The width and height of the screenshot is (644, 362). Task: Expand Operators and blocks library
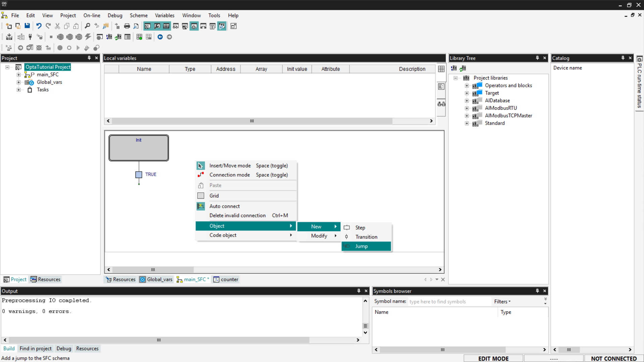467,85
